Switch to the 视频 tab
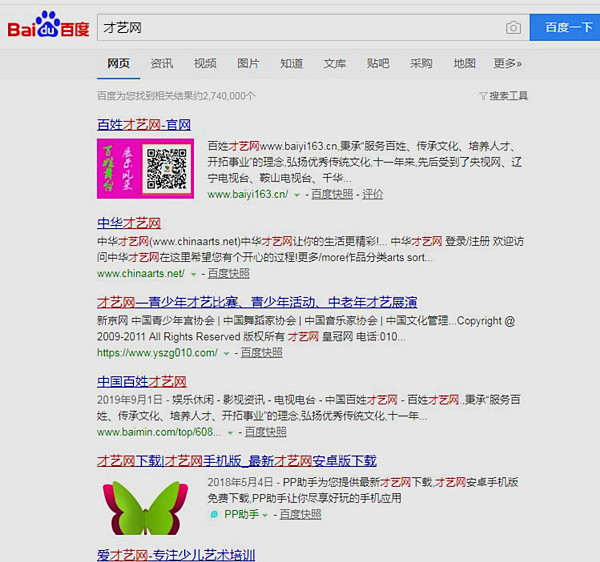The width and height of the screenshot is (600, 562). tap(205, 63)
